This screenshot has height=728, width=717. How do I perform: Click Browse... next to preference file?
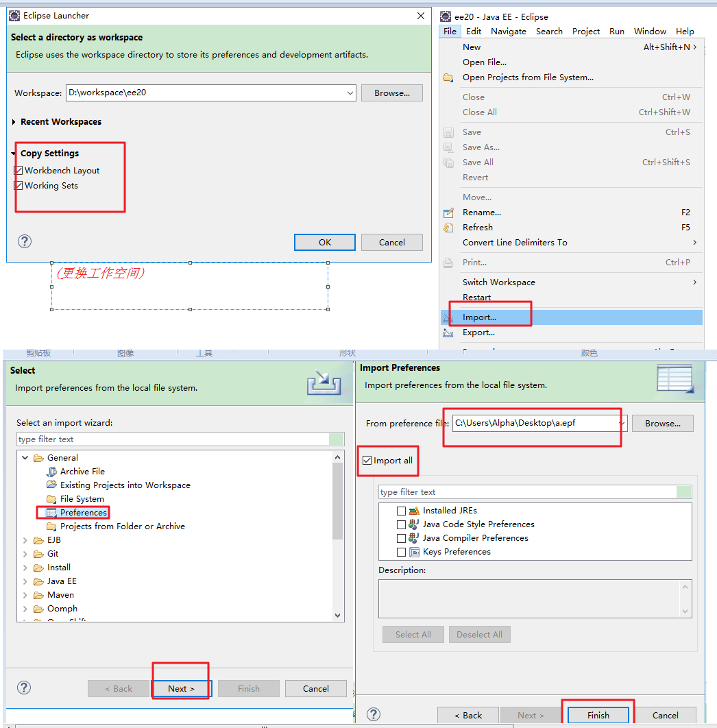[x=663, y=424]
